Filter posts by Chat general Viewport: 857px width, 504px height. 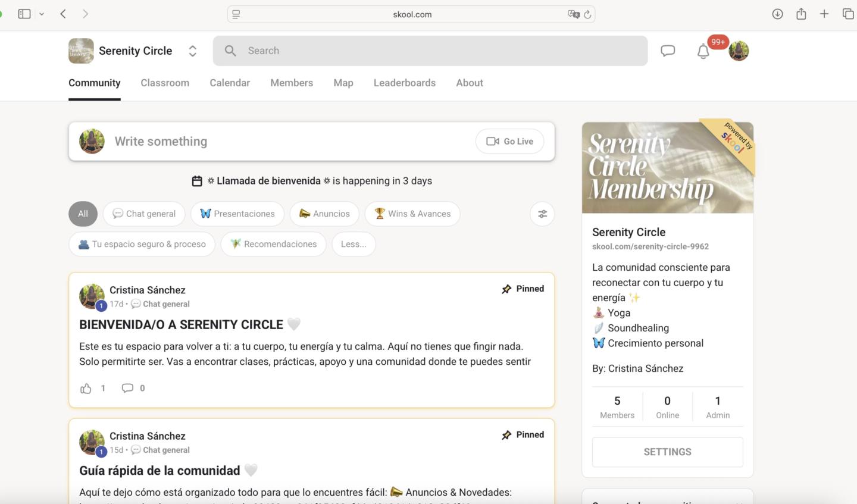[144, 214]
